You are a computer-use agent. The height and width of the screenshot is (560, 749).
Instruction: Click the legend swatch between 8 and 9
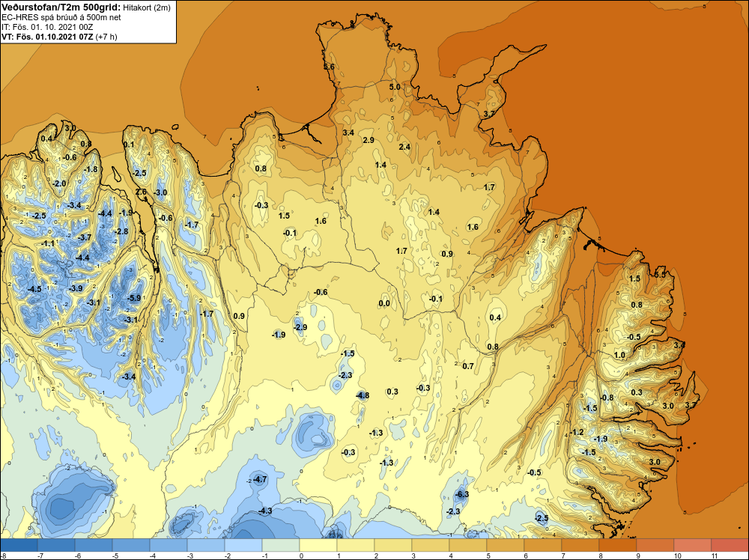pos(618,545)
